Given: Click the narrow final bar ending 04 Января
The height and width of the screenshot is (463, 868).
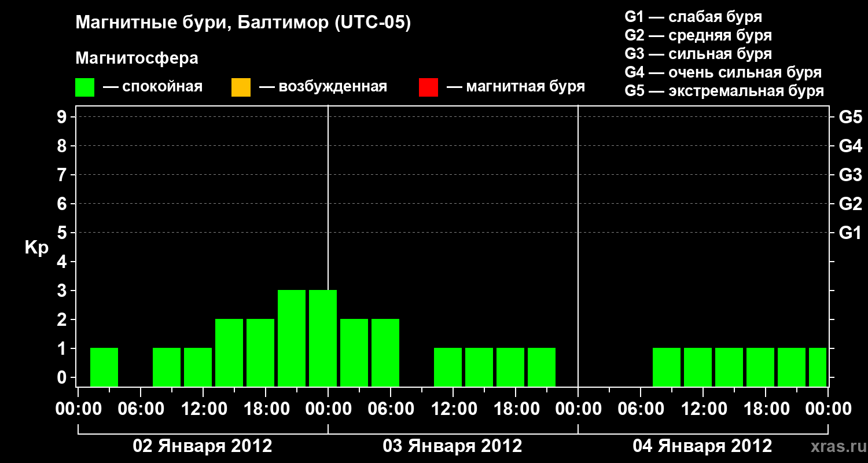Looking at the screenshot, I should tap(818, 367).
